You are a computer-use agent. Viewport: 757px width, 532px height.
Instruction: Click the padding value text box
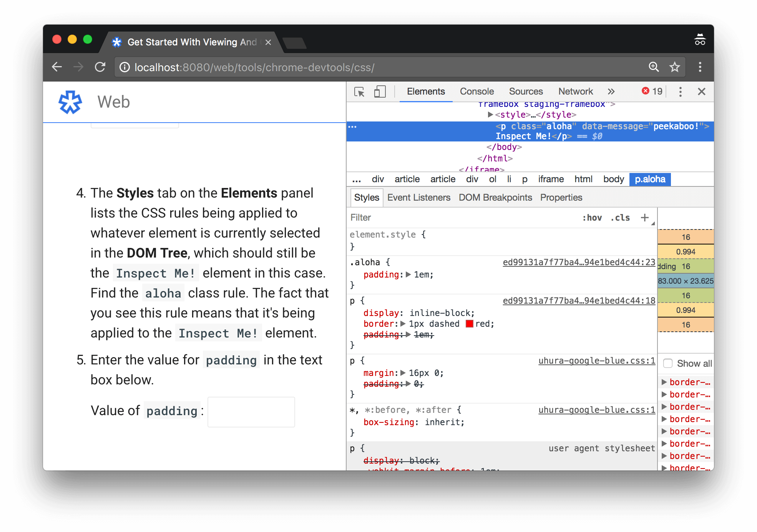click(251, 412)
